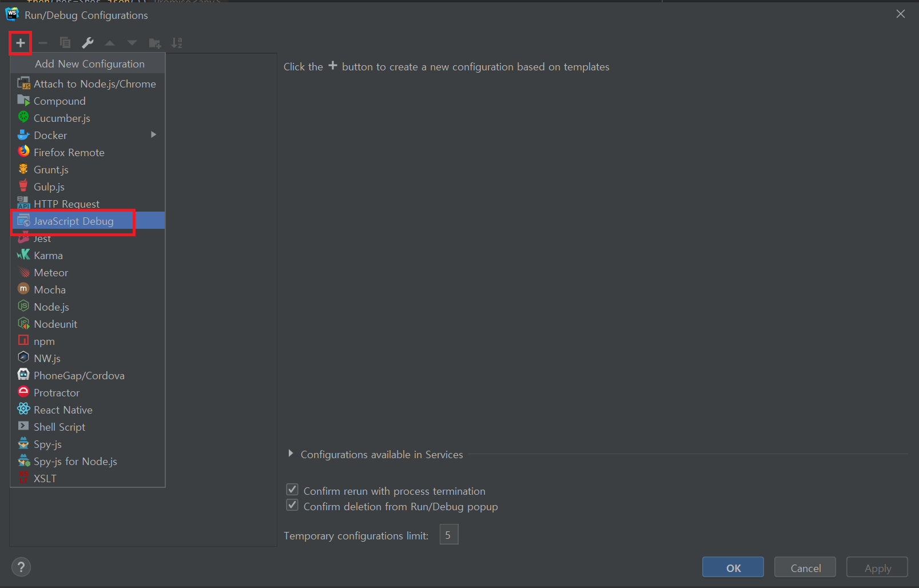The width and height of the screenshot is (919, 588).
Task: Click the Cancel button
Action: pos(805,567)
